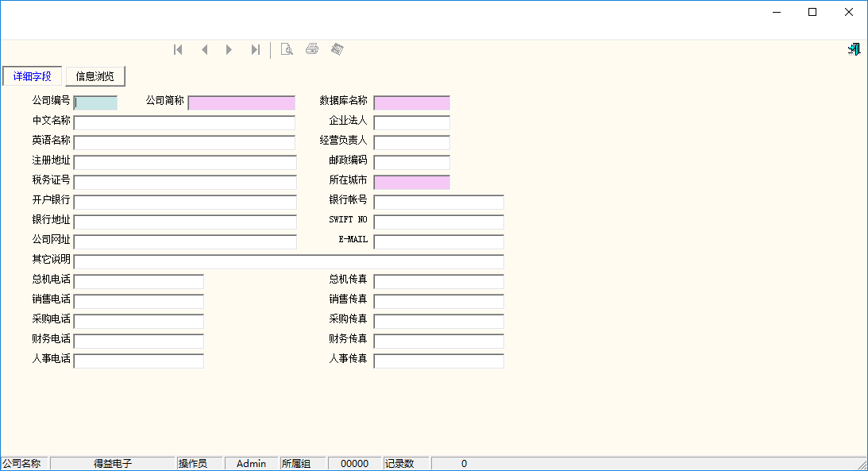
Task: Open the print preview icon
Action: (287, 50)
